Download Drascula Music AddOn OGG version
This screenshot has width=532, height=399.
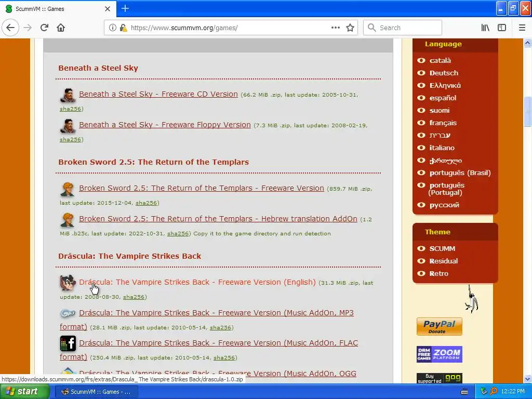[218, 373]
